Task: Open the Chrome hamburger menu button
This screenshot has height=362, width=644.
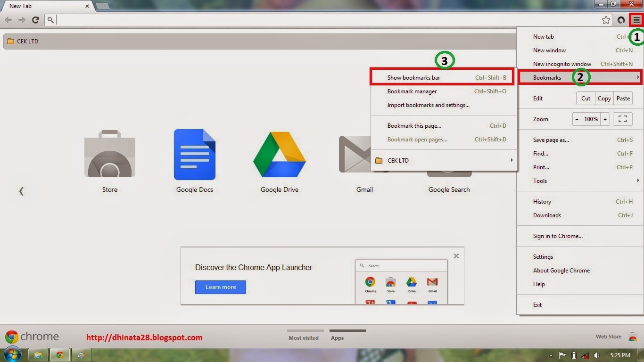Action: coord(636,20)
